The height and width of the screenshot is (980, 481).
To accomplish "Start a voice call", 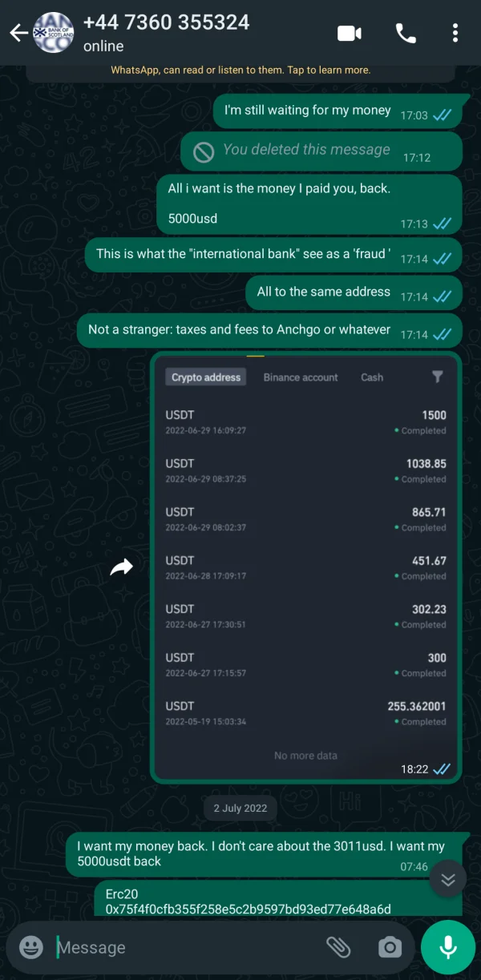I will (x=406, y=33).
